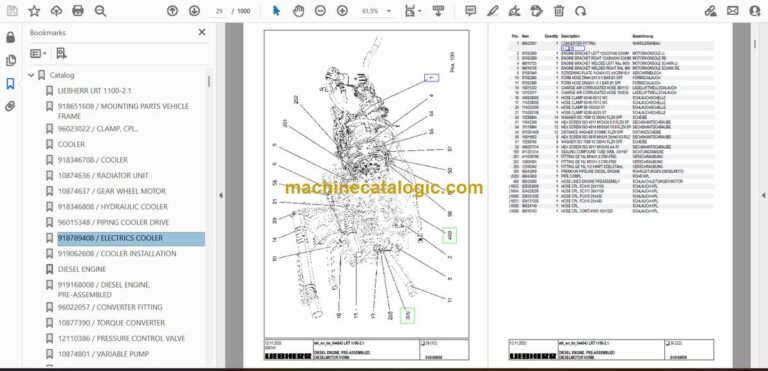Open bookmark 919062608 / COOLER INSTALLATION

pos(117,254)
